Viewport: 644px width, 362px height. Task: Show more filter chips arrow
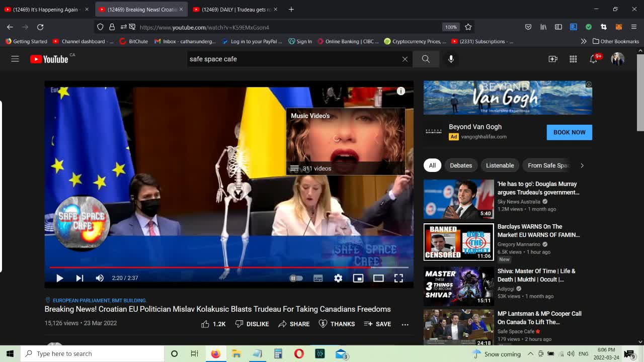(x=582, y=165)
